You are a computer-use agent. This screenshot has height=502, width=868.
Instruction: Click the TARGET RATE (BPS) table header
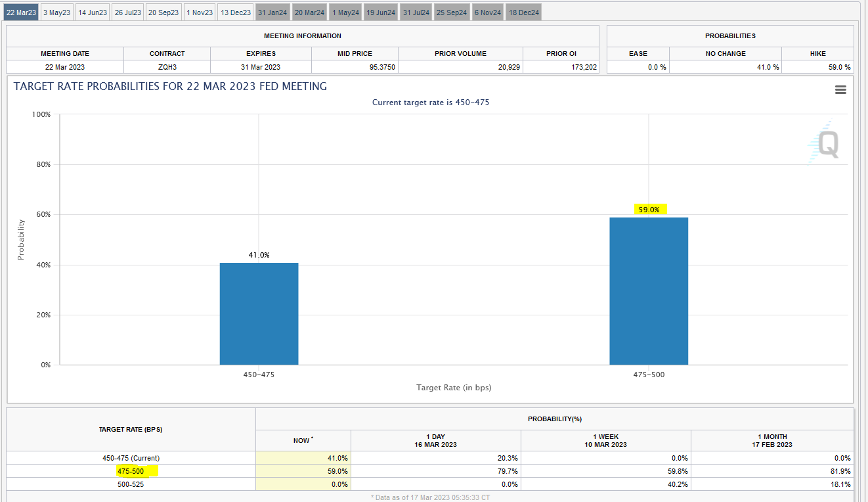[131, 429]
